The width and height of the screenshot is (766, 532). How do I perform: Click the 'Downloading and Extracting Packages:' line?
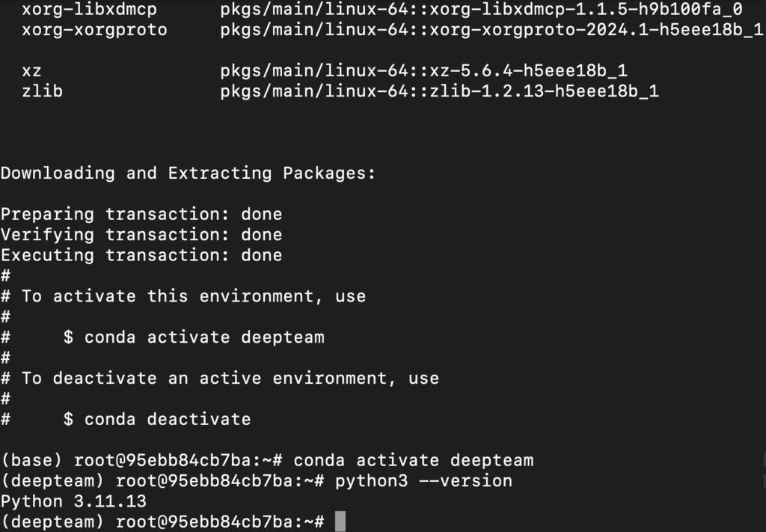[x=188, y=173]
